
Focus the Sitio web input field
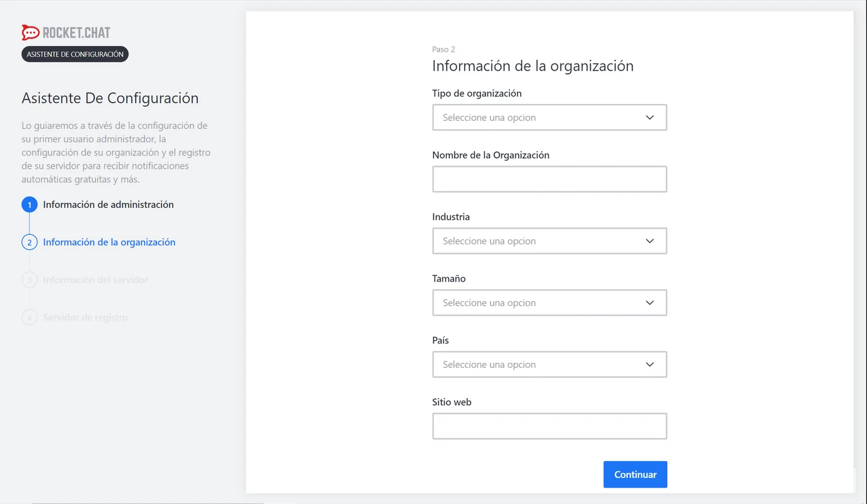coord(549,427)
